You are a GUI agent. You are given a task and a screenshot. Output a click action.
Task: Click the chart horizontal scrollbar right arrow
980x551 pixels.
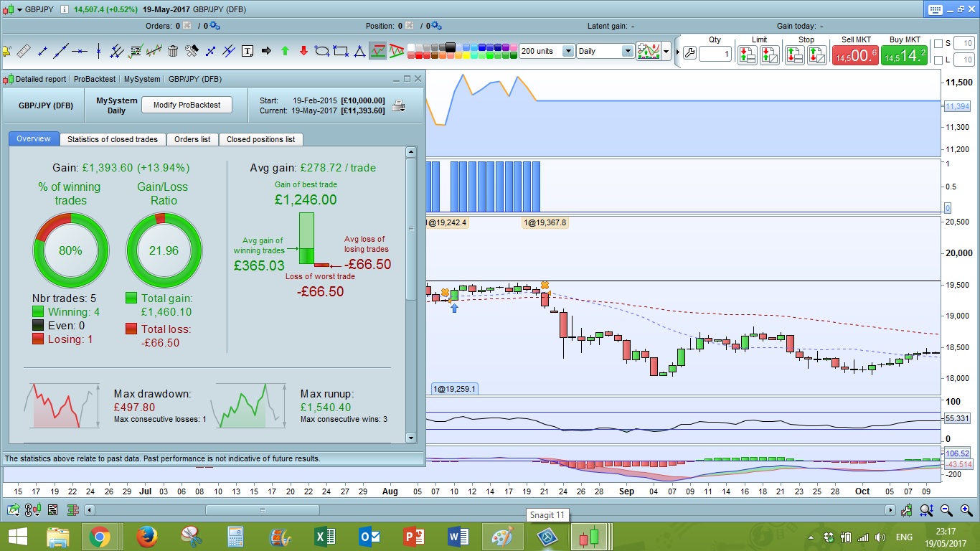(x=890, y=510)
